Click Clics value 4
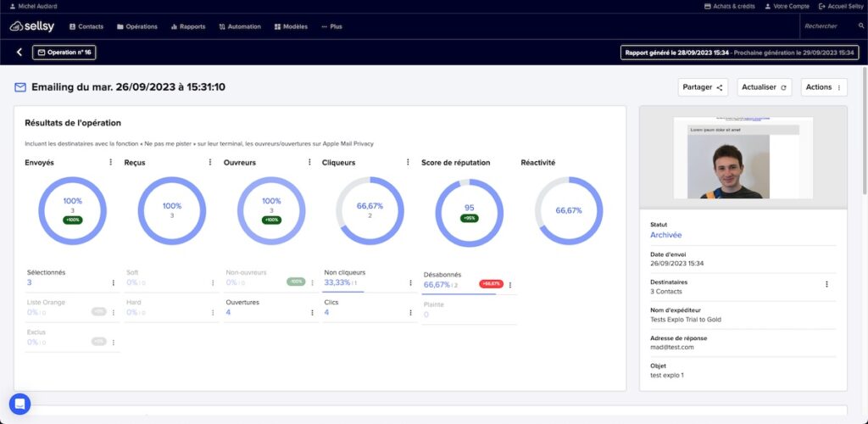Screen dimensions: 868x424 coord(326,313)
